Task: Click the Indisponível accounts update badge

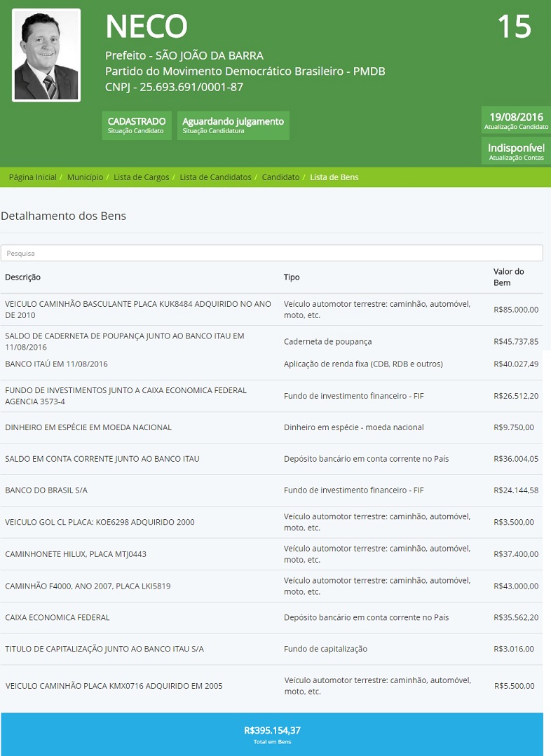Action: click(x=516, y=151)
